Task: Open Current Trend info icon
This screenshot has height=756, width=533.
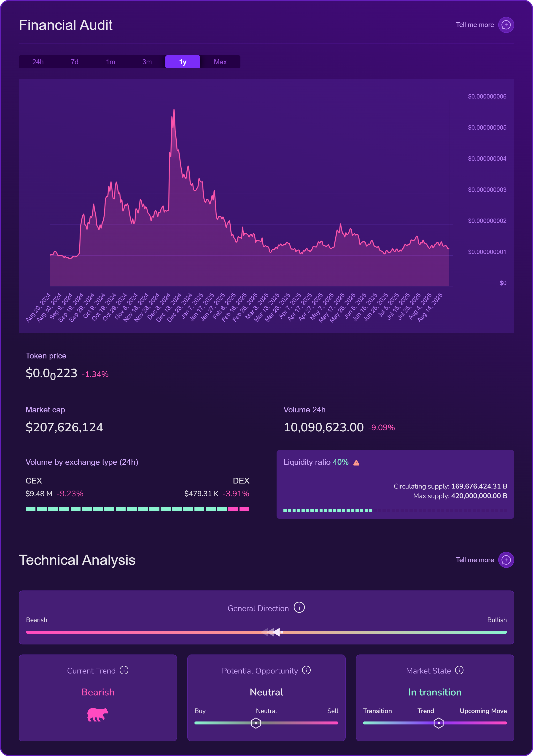Action: point(124,670)
